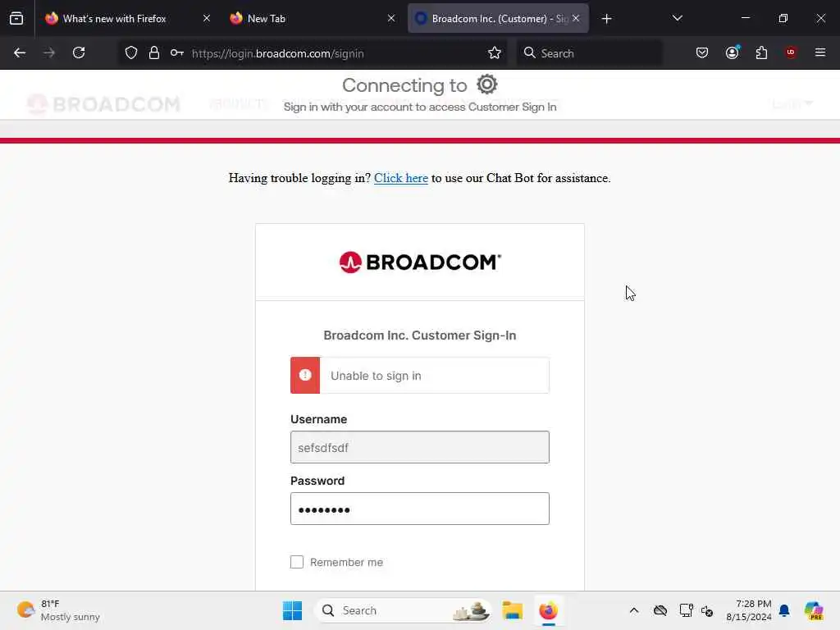The height and width of the screenshot is (630, 840).
Task: Open clock and date panel
Action: click(749, 610)
